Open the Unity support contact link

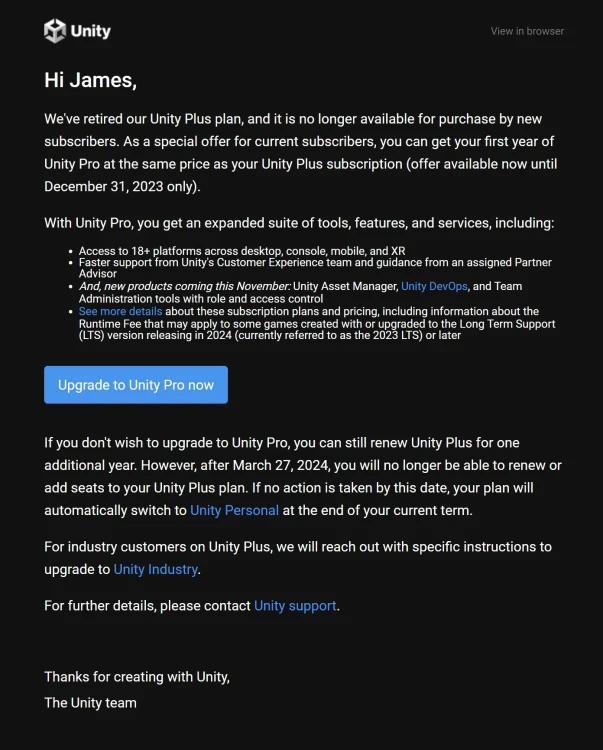click(295, 606)
